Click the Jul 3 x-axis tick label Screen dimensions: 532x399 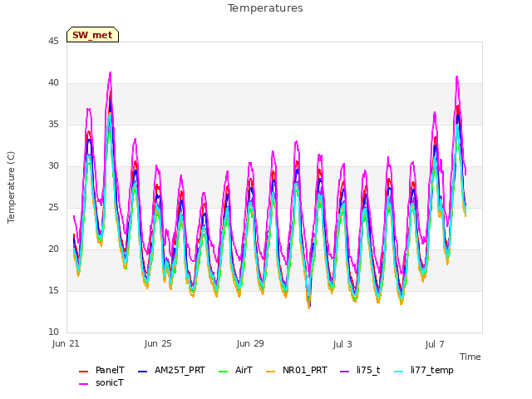[342, 344]
